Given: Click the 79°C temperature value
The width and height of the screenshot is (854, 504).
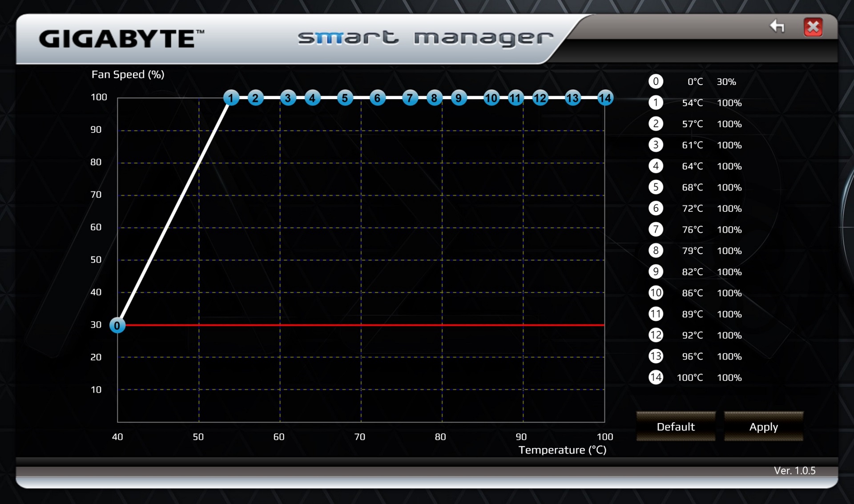Looking at the screenshot, I should [693, 251].
